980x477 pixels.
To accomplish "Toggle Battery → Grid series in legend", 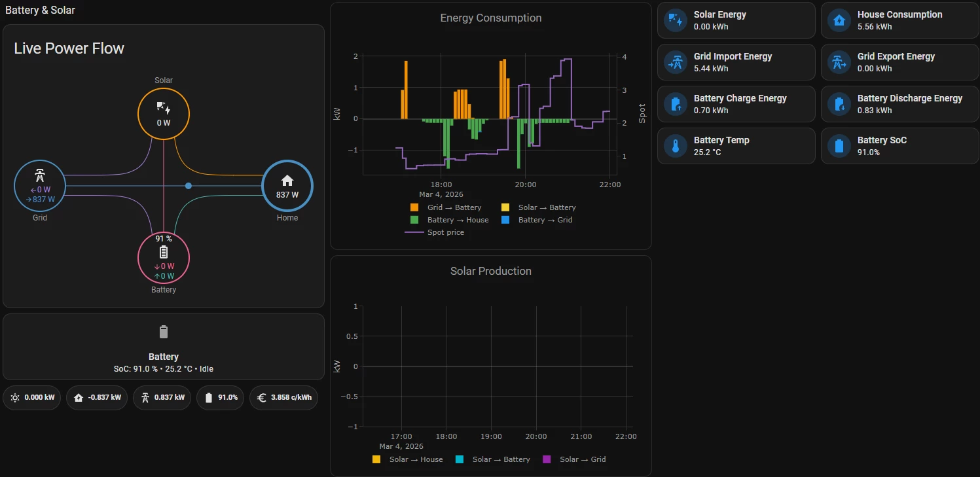I will 536,220.
